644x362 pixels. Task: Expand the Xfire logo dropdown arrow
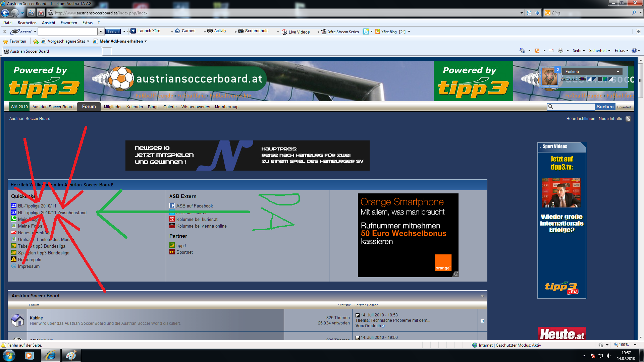35,32
